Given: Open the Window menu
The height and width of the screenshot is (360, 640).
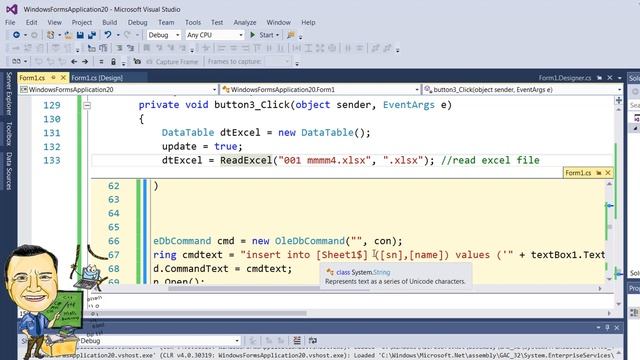Looking at the screenshot, I should pyautogui.click(x=278, y=22).
